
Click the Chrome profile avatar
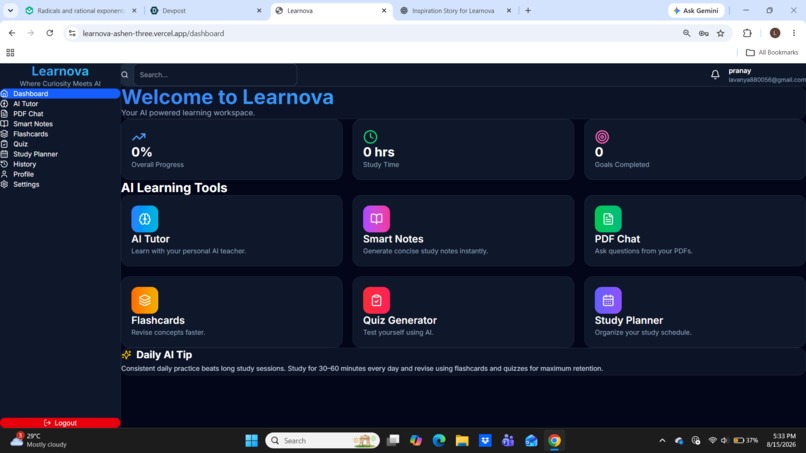click(775, 33)
